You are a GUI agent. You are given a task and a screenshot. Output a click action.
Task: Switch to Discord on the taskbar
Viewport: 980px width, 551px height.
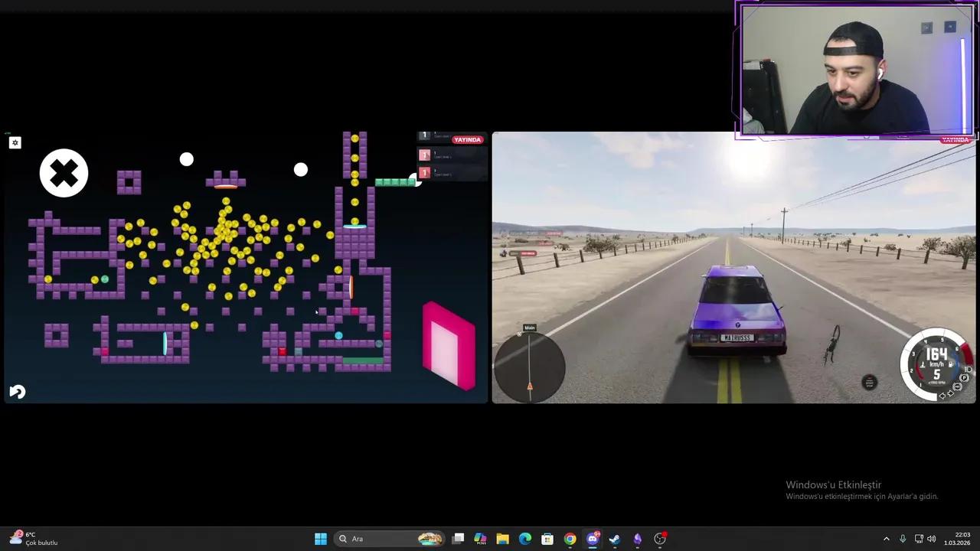point(593,539)
